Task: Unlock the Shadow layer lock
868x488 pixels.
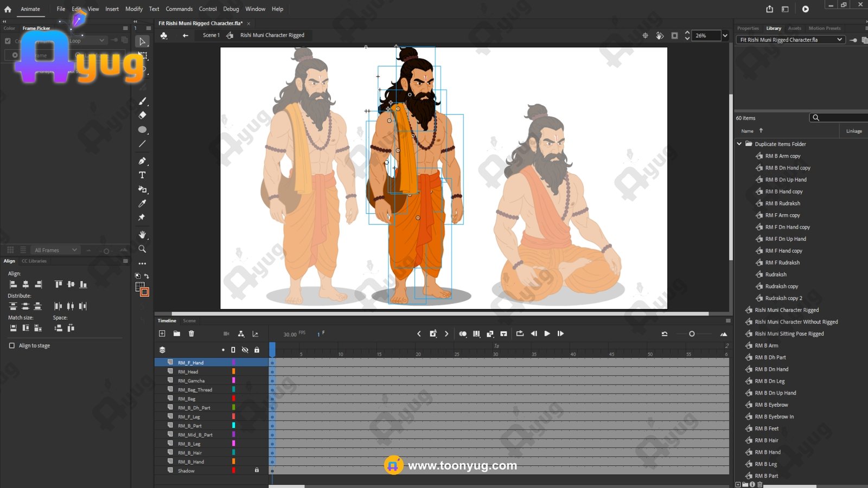Action: (257, 470)
